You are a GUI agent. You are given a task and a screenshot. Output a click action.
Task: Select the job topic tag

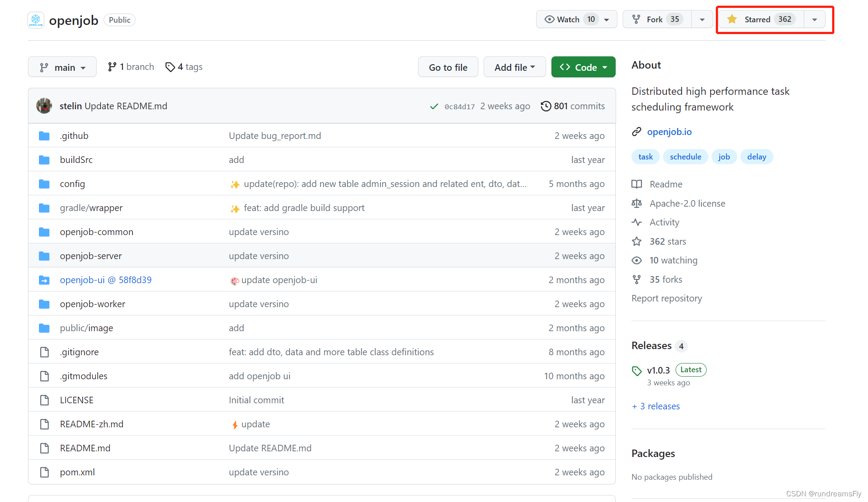[724, 157]
